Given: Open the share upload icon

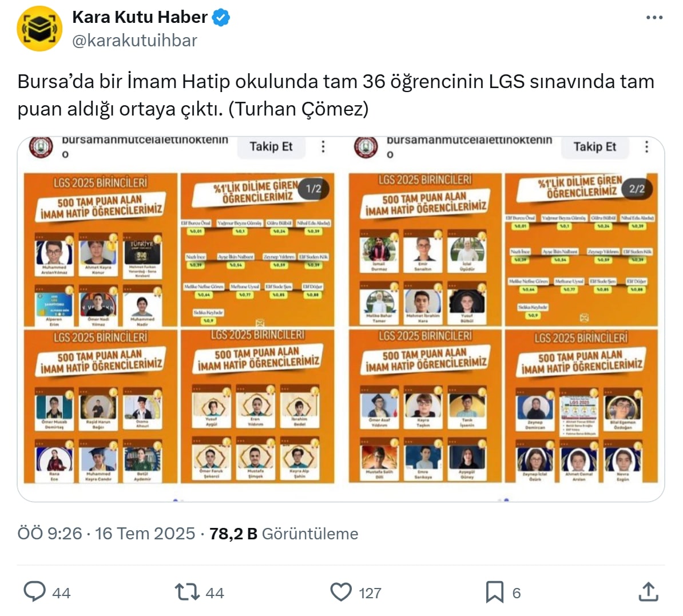Looking at the screenshot, I should [x=648, y=591].
